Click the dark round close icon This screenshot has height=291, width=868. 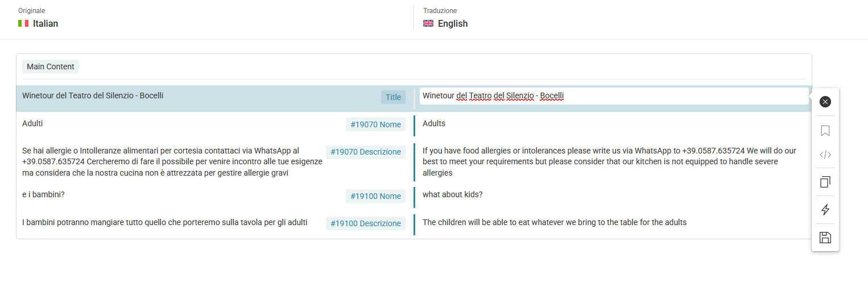pos(825,102)
